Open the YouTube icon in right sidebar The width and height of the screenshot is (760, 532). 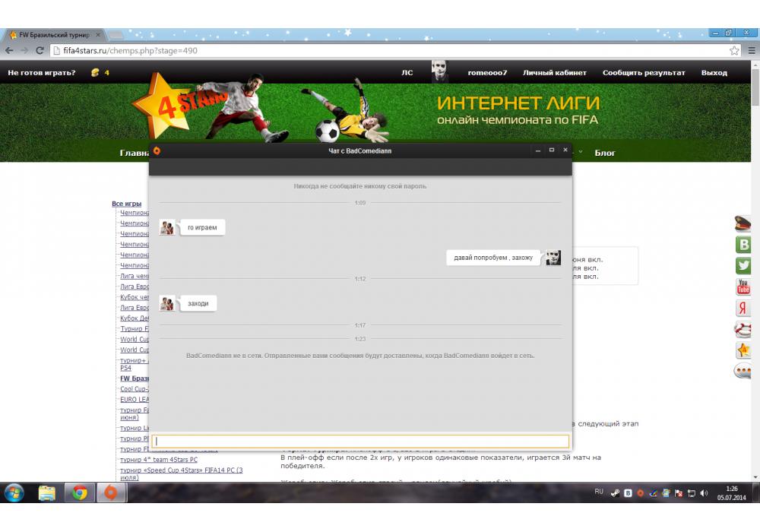point(743,287)
